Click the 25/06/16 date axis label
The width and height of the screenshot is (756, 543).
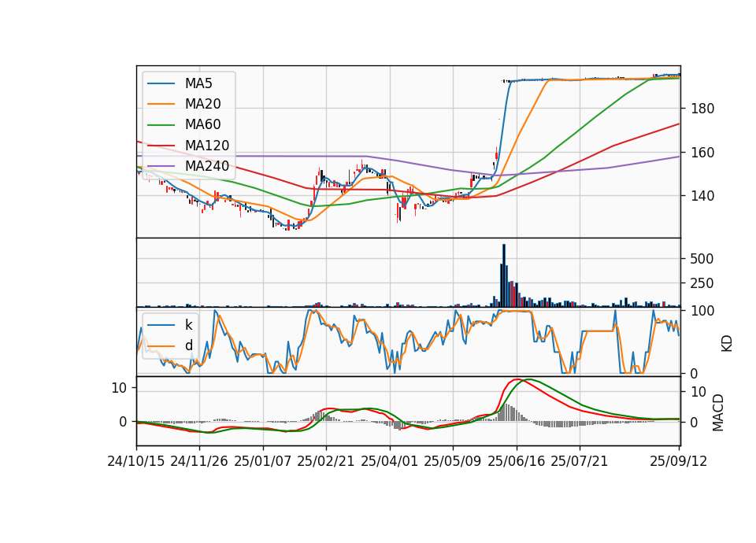coord(516,461)
